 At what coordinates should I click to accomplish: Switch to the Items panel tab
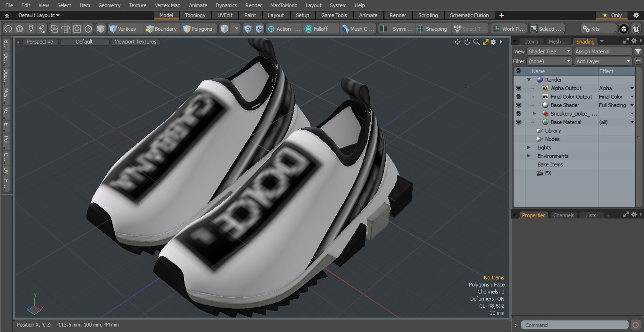[x=531, y=42]
